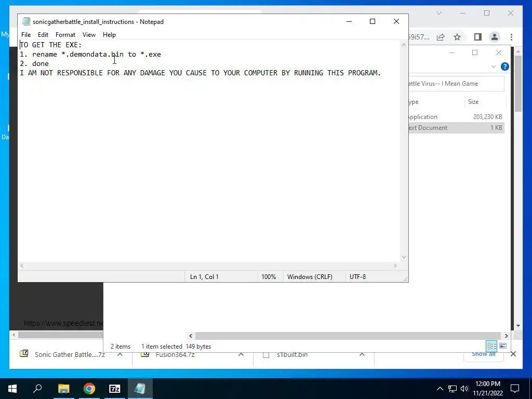The width and height of the screenshot is (532, 399).
Task: Bookmark this page with the star icon
Action: point(457,37)
